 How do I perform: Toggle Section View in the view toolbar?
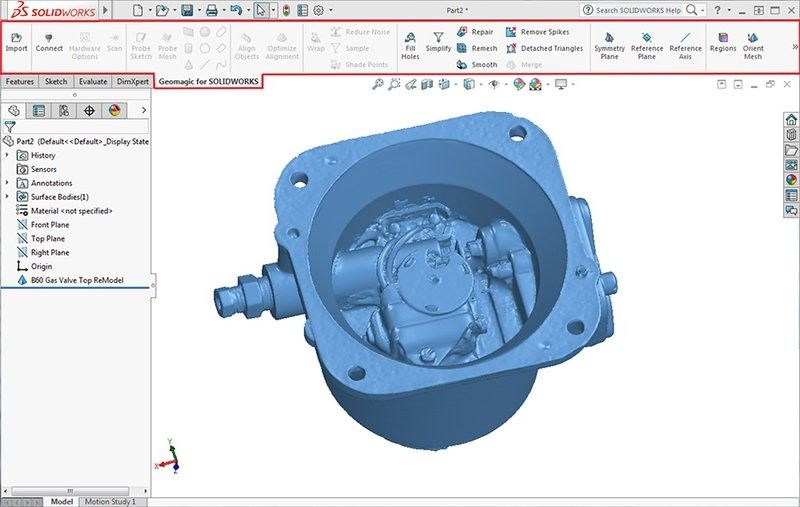428,84
